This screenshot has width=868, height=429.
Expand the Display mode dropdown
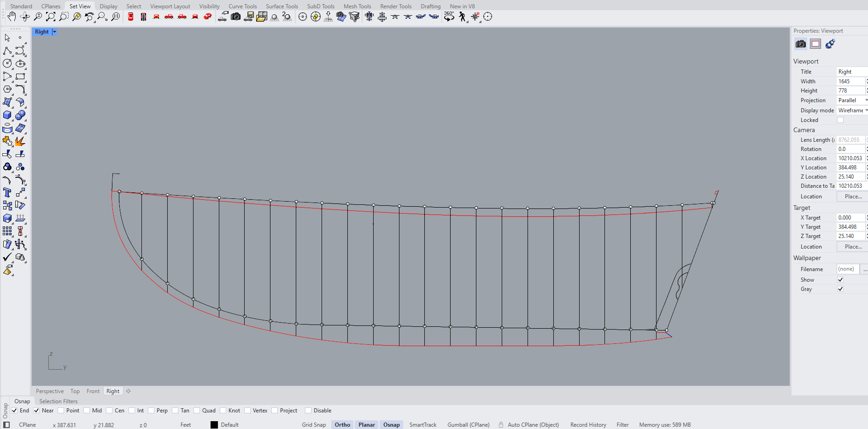pyautogui.click(x=852, y=110)
